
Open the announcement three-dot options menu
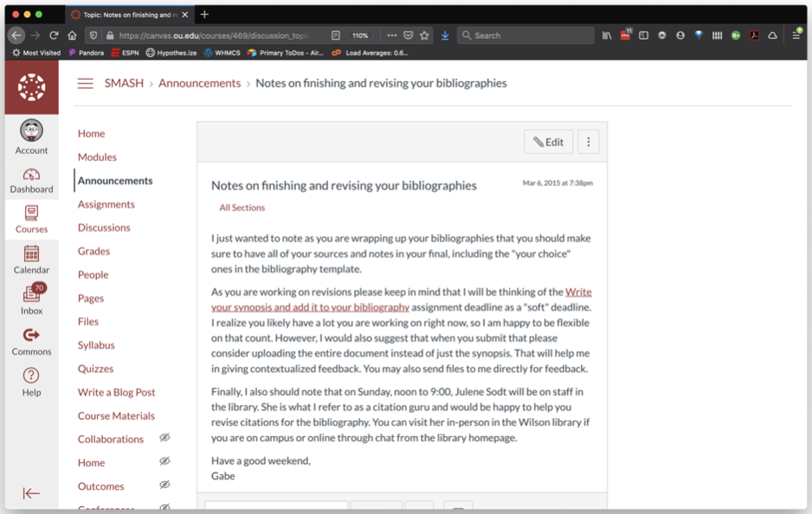[x=588, y=142]
